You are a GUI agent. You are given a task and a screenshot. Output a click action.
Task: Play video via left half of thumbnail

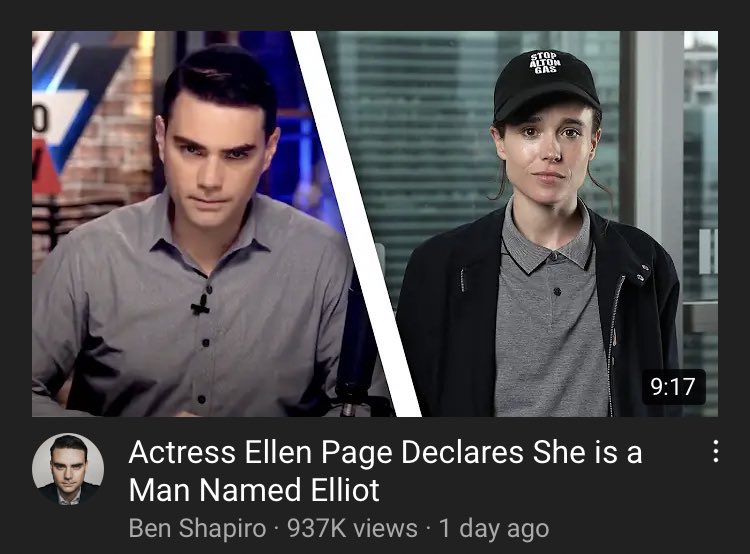191,224
